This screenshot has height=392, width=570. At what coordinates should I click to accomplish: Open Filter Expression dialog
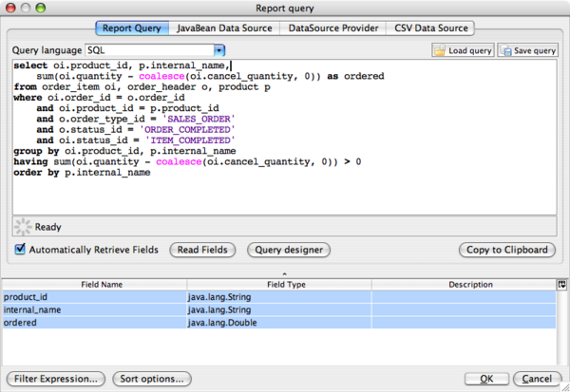[56, 379]
